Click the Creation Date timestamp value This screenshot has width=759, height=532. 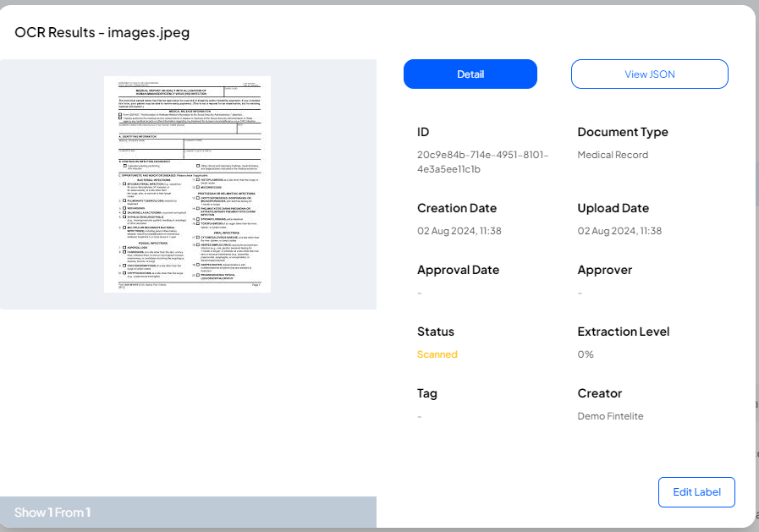click(459, 231)
